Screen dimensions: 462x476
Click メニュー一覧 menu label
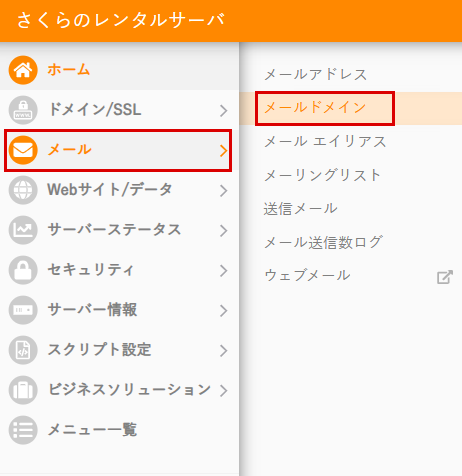coord(92,430)
